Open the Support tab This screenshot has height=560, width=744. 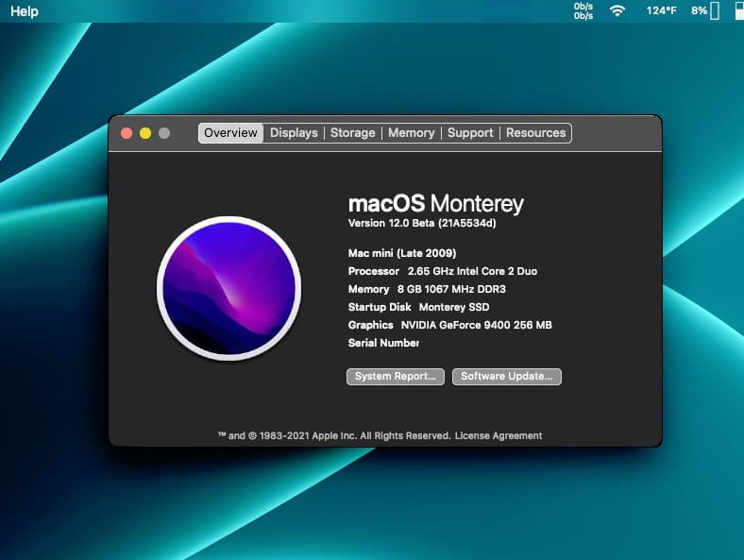click(470, 133)
